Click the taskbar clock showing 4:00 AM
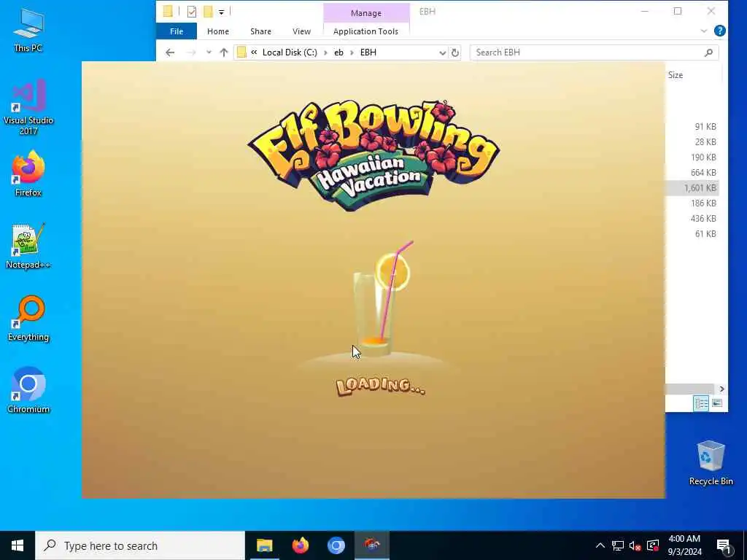This screenshot has height=560, width=747. click(x=684, y=545)
